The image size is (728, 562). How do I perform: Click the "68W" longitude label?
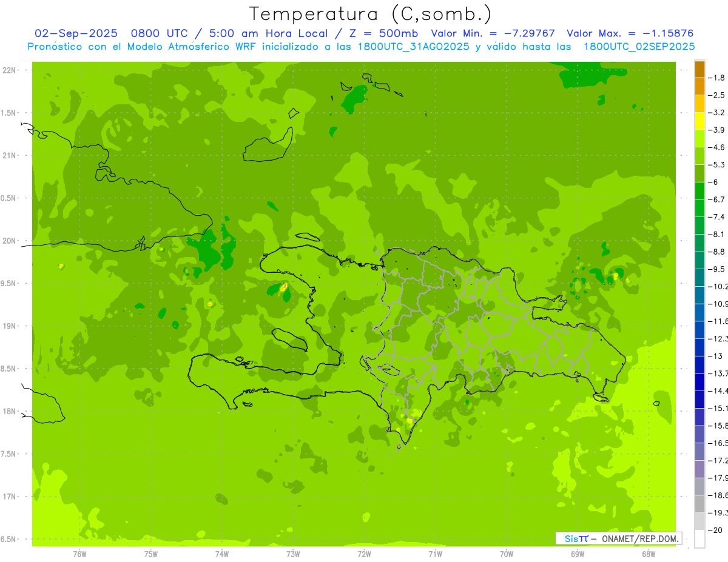pos(649,554)
